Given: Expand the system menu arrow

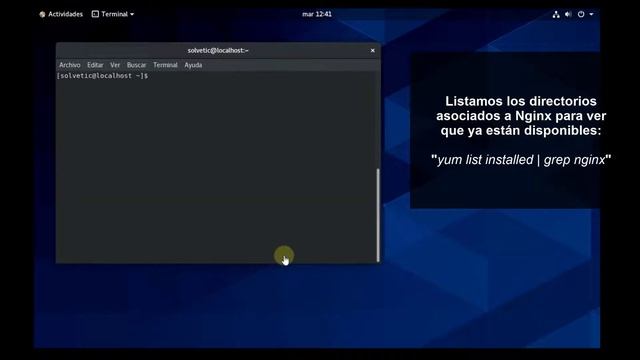Looking at the screenshot, I should [x=591, y=14].
